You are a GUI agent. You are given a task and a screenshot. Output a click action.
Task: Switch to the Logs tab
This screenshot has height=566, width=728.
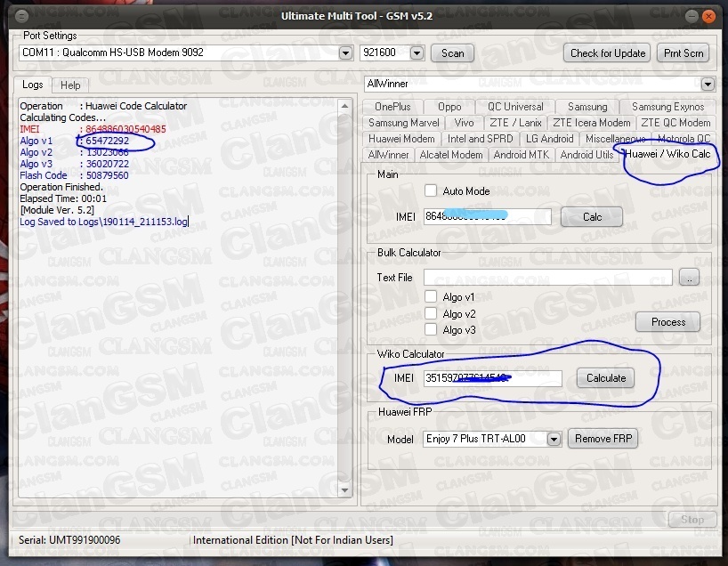tap(33, 85)
